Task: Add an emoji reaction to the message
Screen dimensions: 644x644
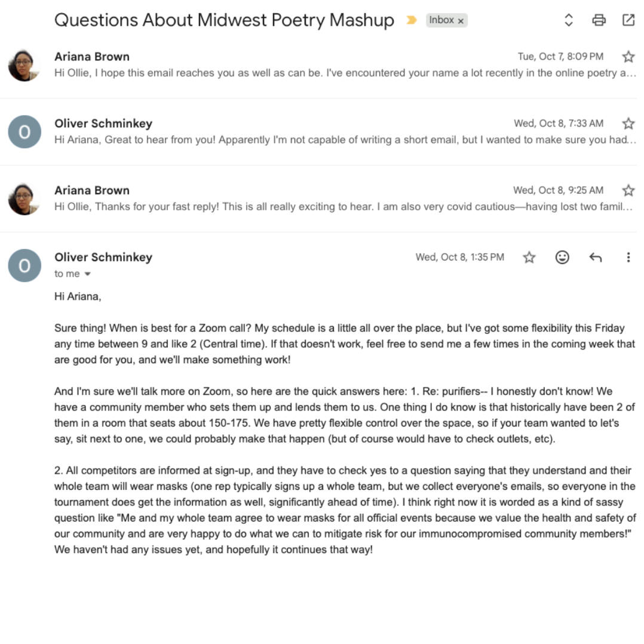Action: 562,257
